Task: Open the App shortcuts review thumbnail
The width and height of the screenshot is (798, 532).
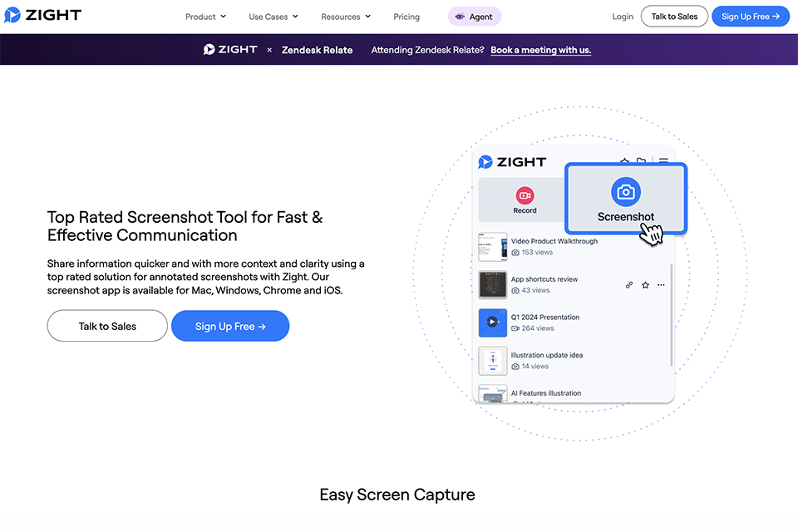Action: pos(493,284)
